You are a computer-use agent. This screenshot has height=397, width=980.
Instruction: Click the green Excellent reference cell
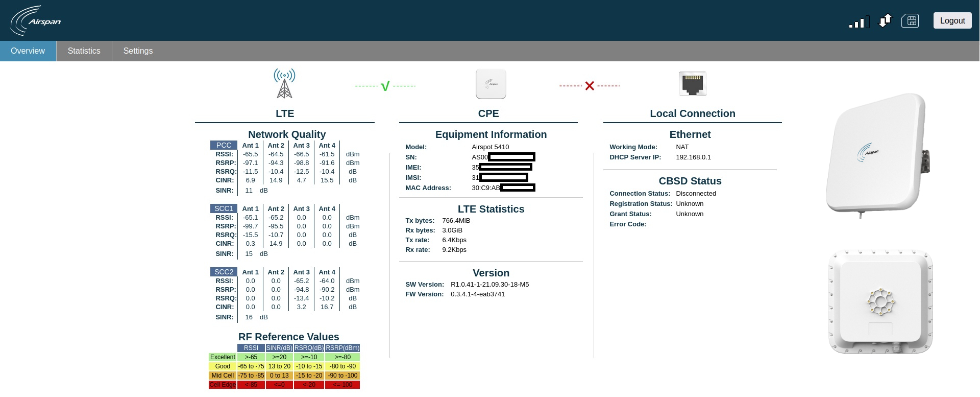[223, 357]
